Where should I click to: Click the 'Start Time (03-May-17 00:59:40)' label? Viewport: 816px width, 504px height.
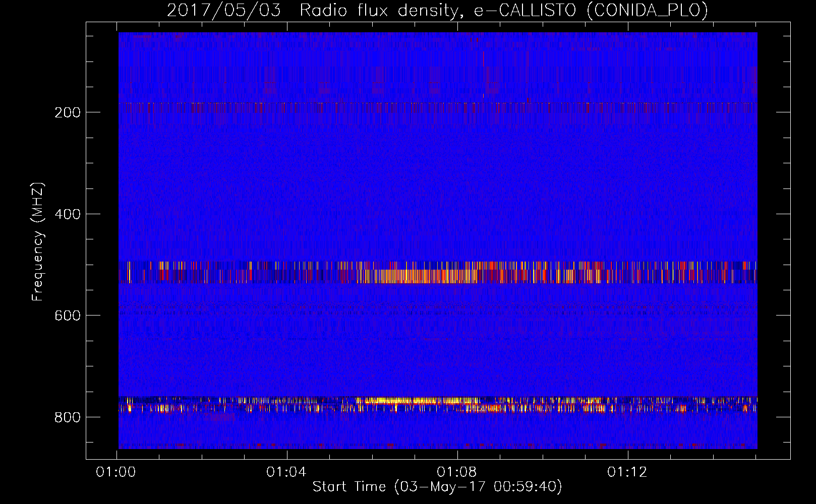(x=437, y=487)
